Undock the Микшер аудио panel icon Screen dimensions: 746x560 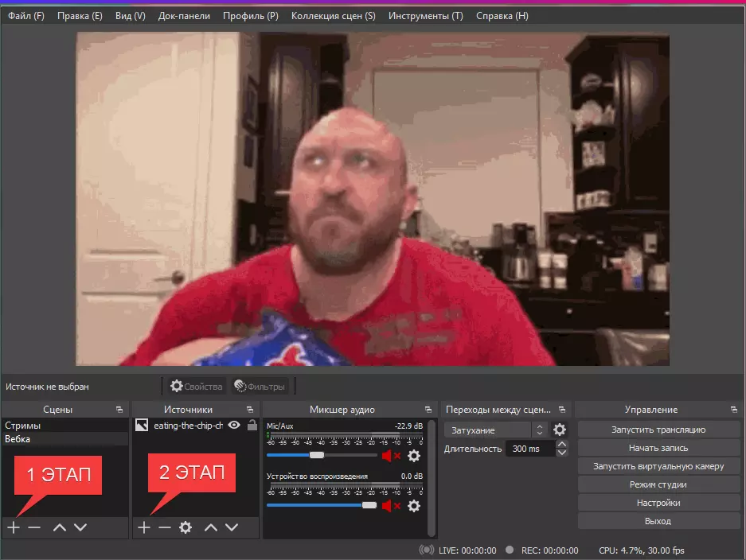pos(428,410)
